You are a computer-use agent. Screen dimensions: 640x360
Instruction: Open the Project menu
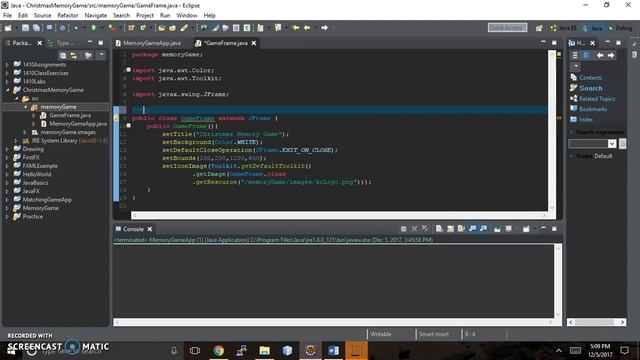[x=144, y=16]
